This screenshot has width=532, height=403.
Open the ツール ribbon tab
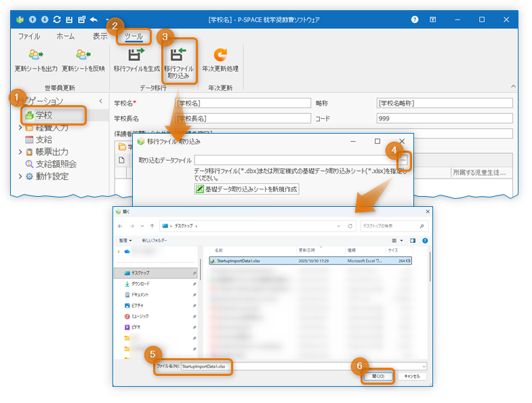pos(134,36)
